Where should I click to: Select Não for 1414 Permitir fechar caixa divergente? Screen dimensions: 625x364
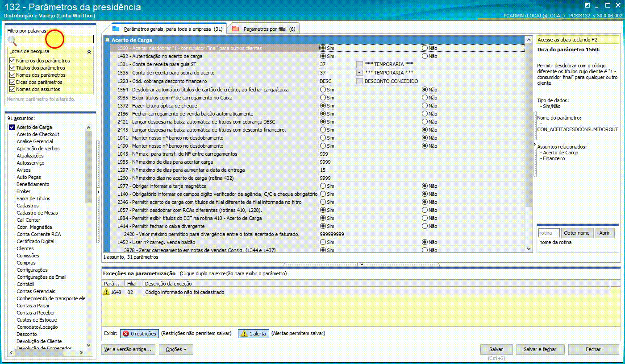(425, 226)
